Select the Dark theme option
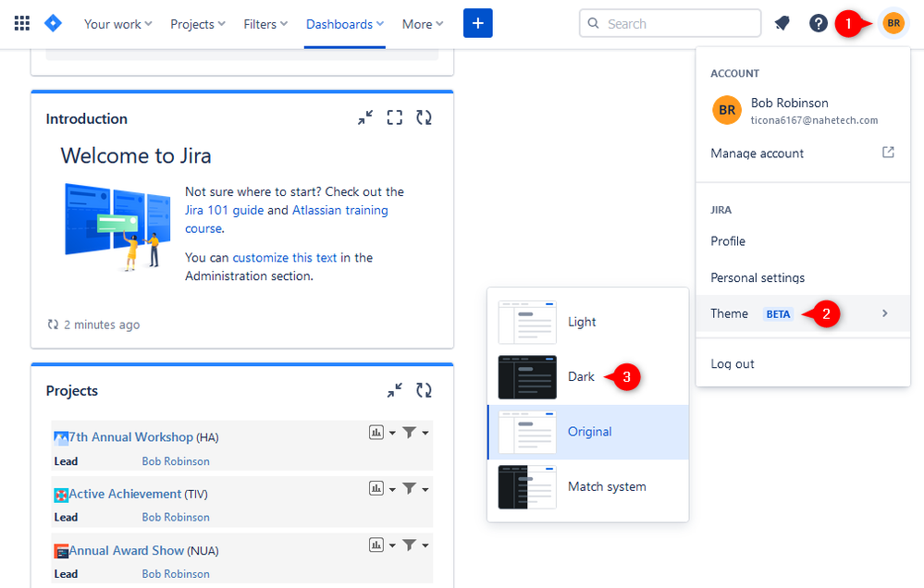The image size is (924, 588). coord(588,377)
